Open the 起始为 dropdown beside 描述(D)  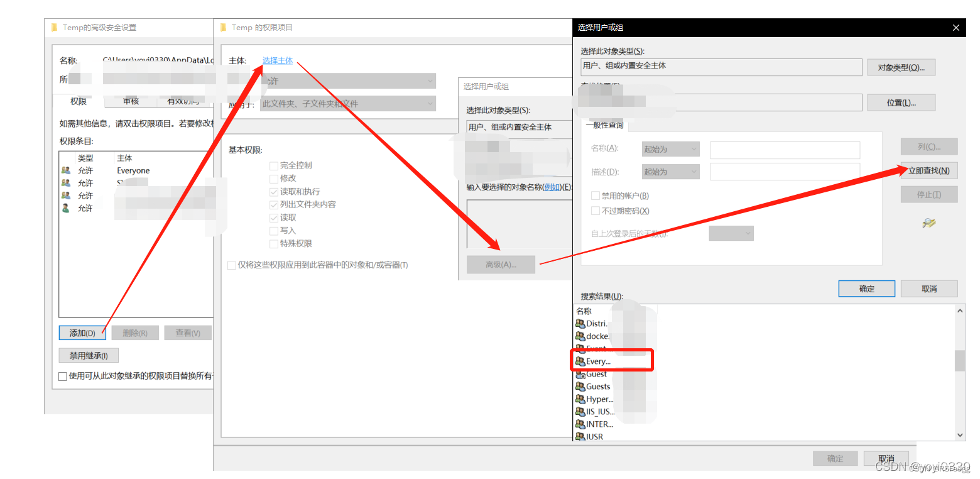[671, 172]
